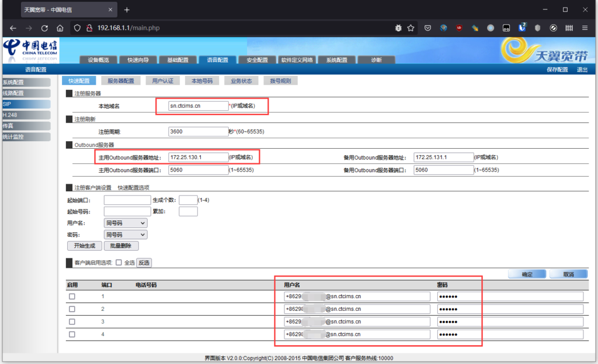598x364 pixels.
Task: Select H.248 in the left sidebar
Action: [26, 115]
